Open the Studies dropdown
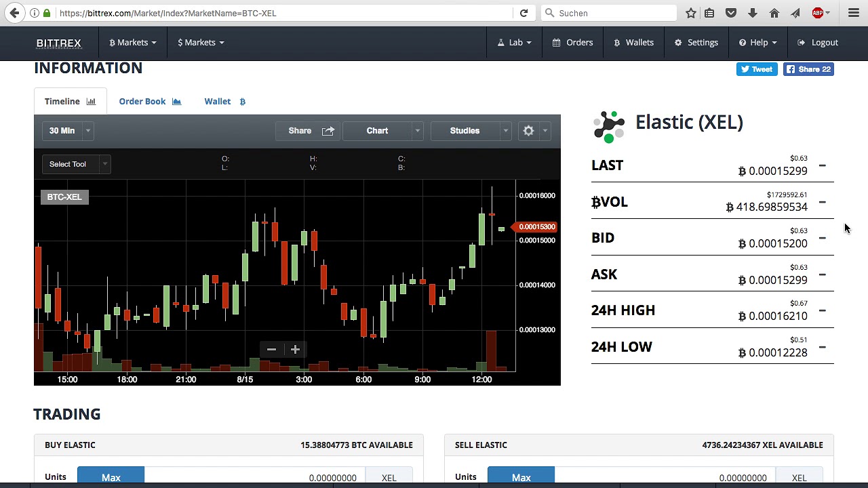 pyautogui.click(x=471, y=131)
